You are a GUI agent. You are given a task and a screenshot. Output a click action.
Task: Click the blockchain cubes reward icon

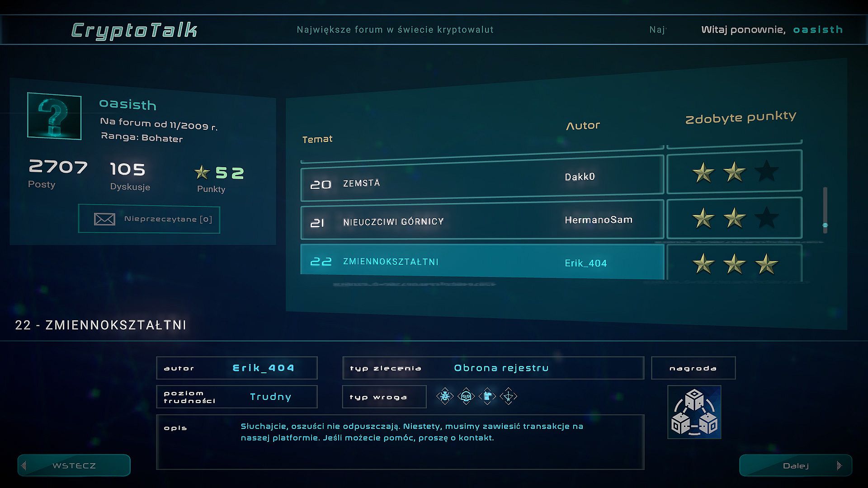pyautogui.click(x=694, y=412)
